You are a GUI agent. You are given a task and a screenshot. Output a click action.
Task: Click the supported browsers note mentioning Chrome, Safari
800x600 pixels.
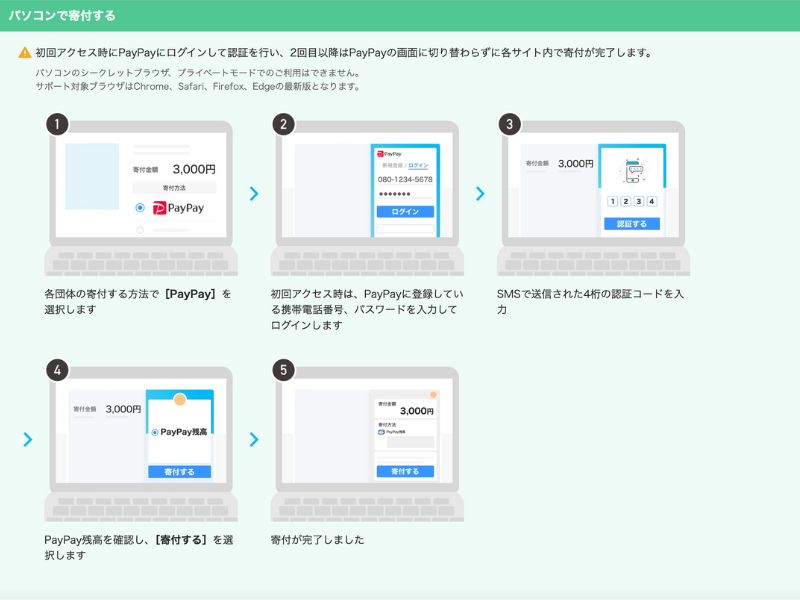[x=198, y=86]
